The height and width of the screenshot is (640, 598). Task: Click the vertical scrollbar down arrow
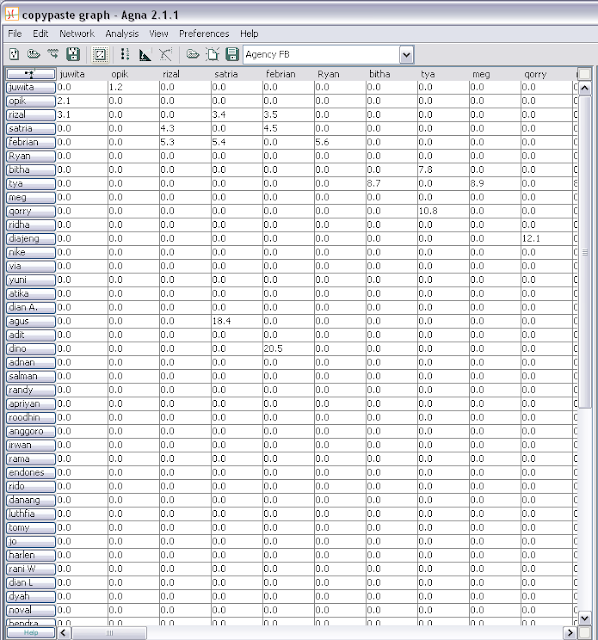click(x=585, y=618)
